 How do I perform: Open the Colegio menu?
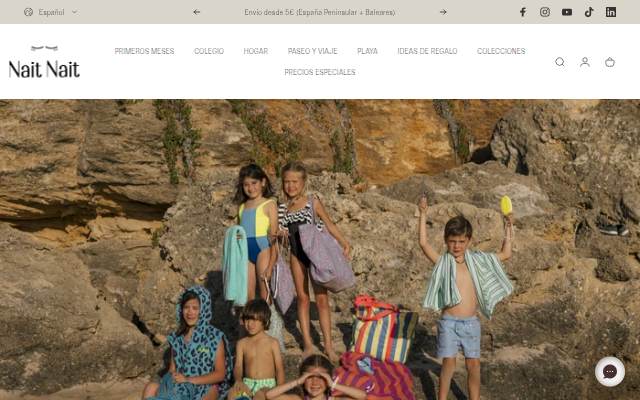[x=209, y=51]
